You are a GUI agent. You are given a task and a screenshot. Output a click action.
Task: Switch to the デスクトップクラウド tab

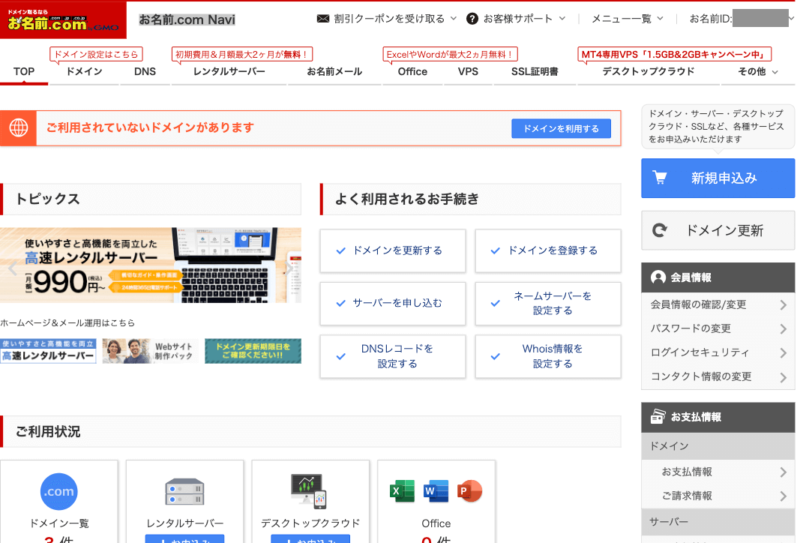pyautogui.click(x=648, y=72)
